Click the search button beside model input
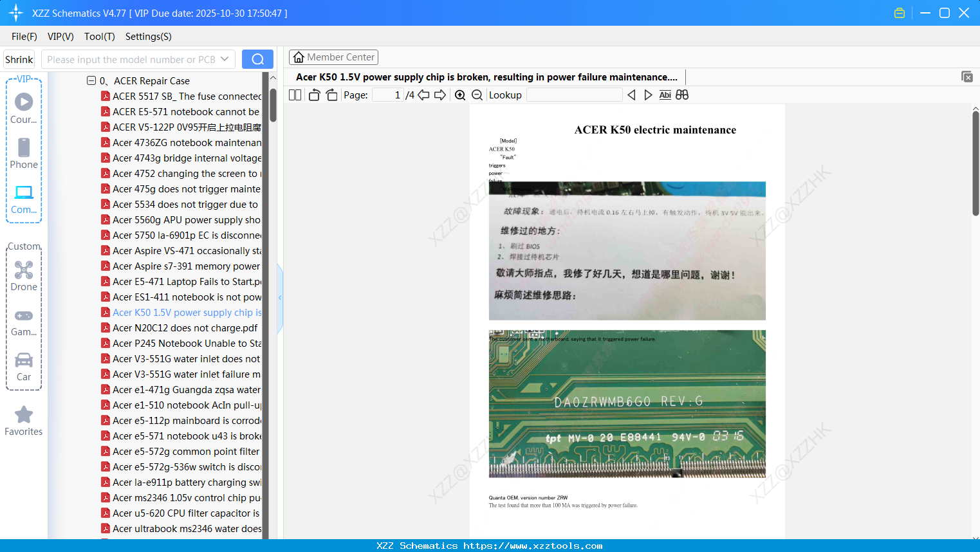 [257, 59]
